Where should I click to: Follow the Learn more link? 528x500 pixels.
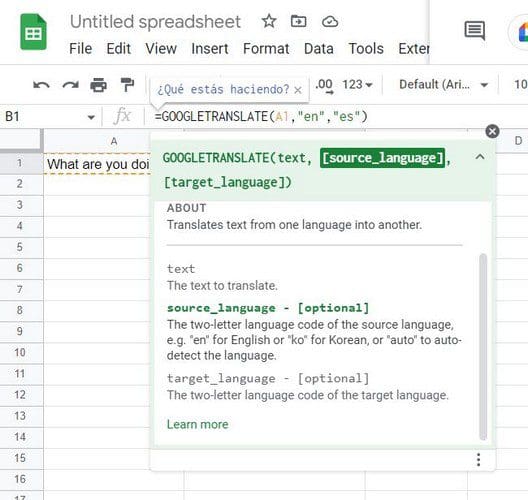pos(198,424)
